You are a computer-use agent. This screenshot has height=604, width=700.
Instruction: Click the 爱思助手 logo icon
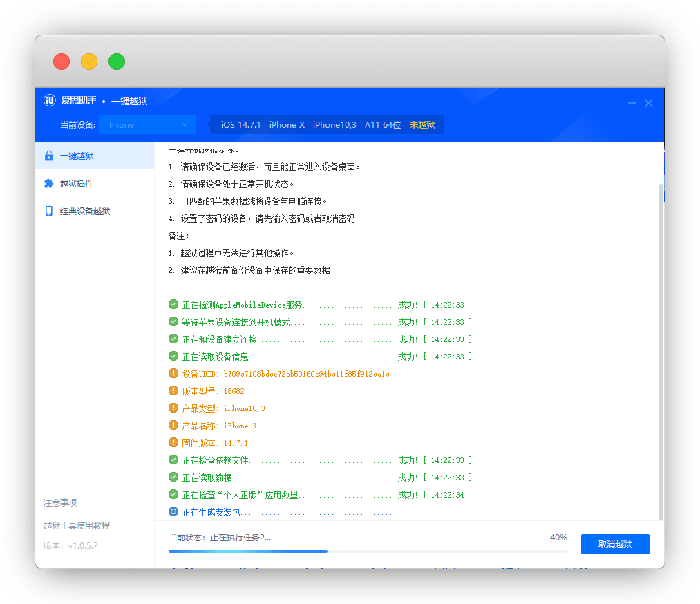click(50, 100)
